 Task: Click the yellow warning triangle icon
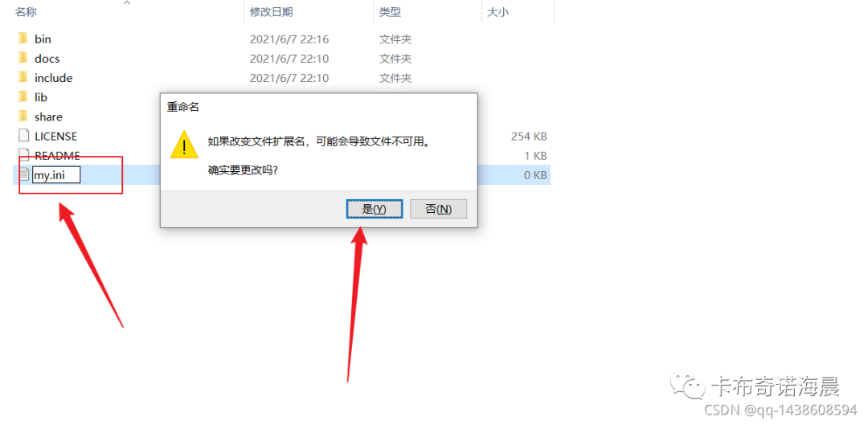click(184, 145)
